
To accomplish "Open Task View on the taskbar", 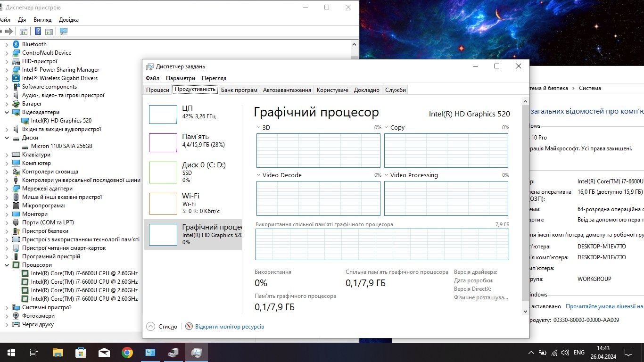I will [x=34, y=352].
